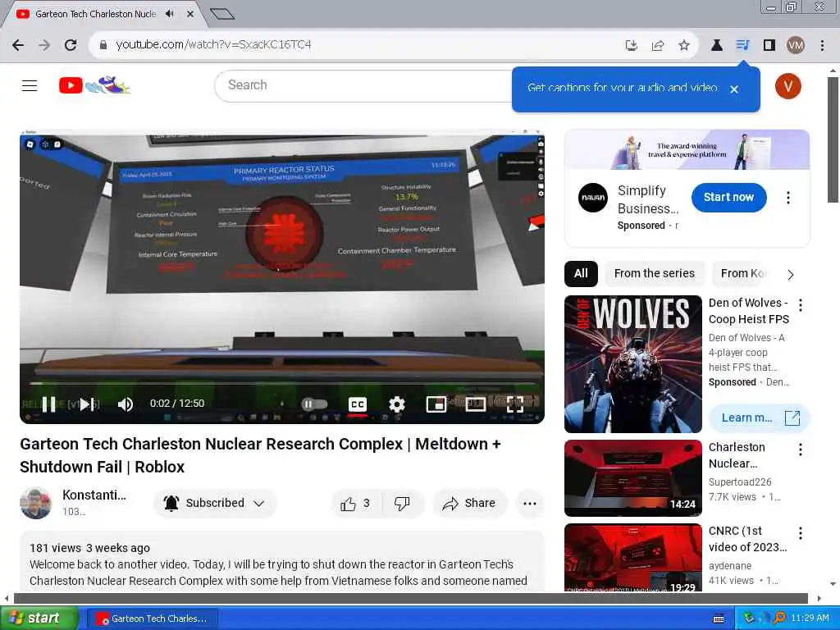Open Charleston Nuclear video thumbnail 14:24
840x630 pixels.
click(633, 478)
